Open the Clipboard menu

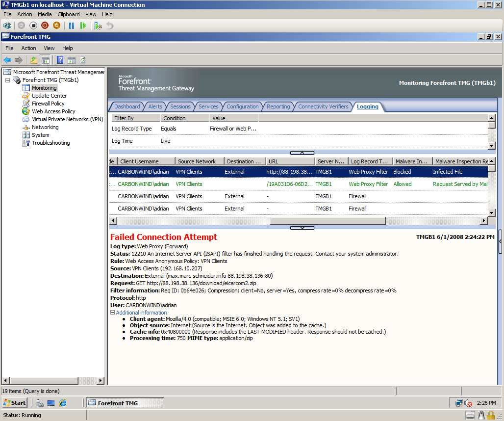[69, 14]
